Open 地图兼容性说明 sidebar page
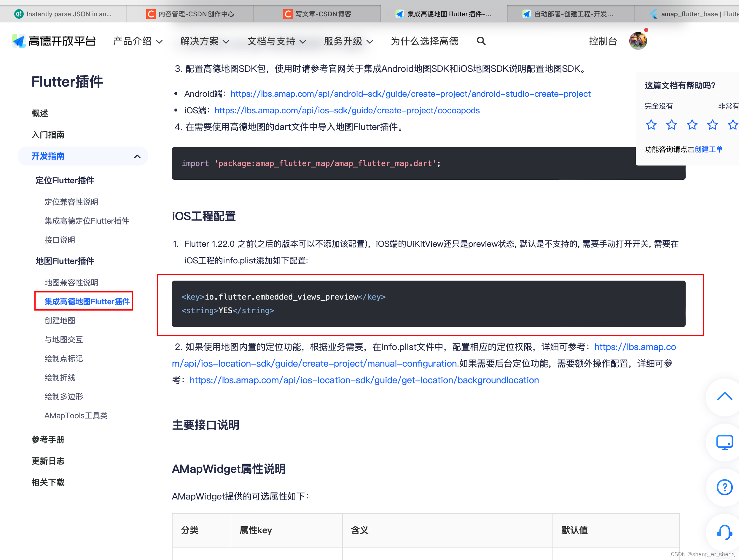The image size is (739, 560). pos(71,283)
